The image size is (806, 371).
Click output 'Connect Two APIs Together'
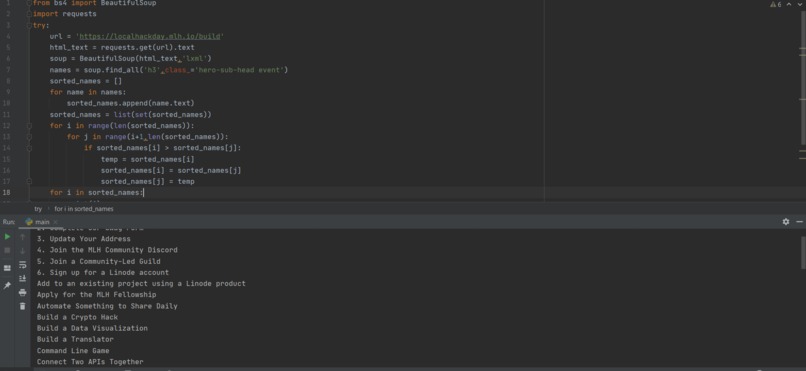pos(90,362)
